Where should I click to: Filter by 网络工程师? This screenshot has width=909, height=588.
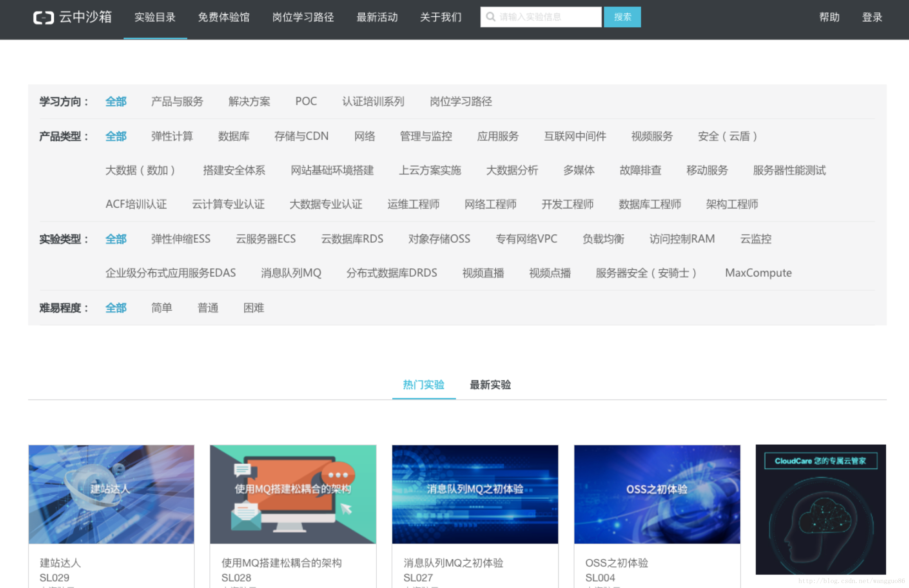point(490,204)
